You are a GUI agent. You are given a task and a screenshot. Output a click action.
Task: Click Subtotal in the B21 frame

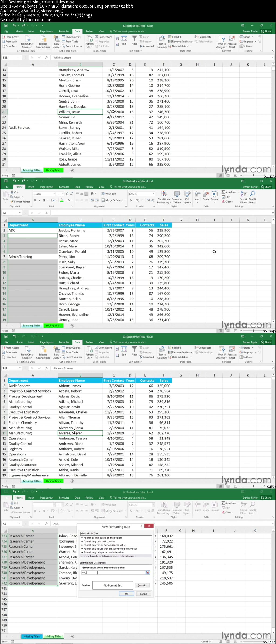(x=246, y=46)
